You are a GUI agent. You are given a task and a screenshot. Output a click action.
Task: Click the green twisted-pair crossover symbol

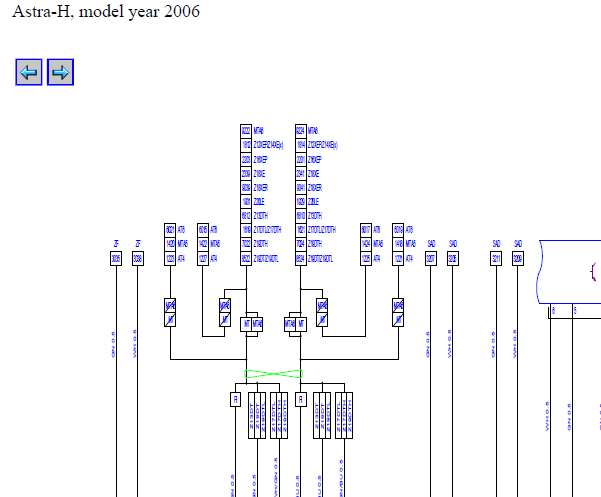[273, 374]
